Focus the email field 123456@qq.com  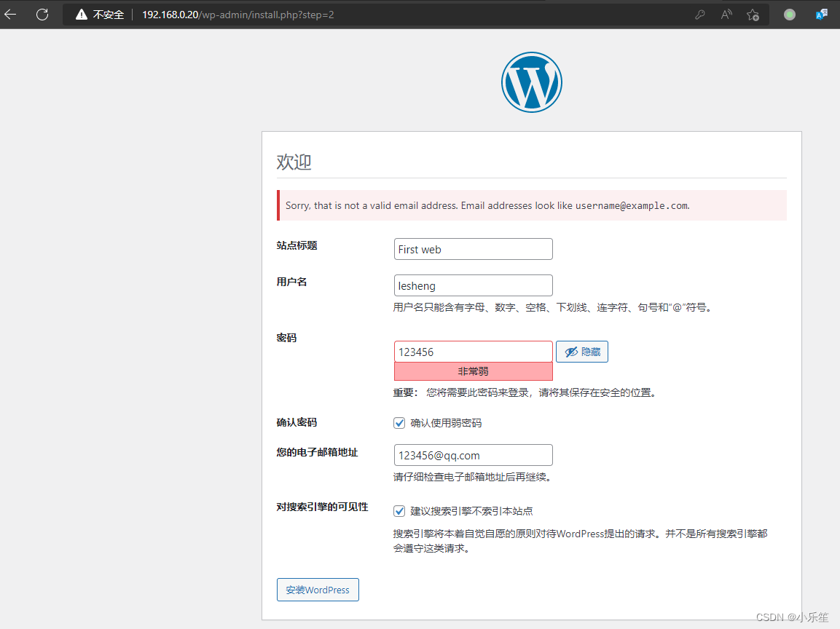click(x=473, y=455)
